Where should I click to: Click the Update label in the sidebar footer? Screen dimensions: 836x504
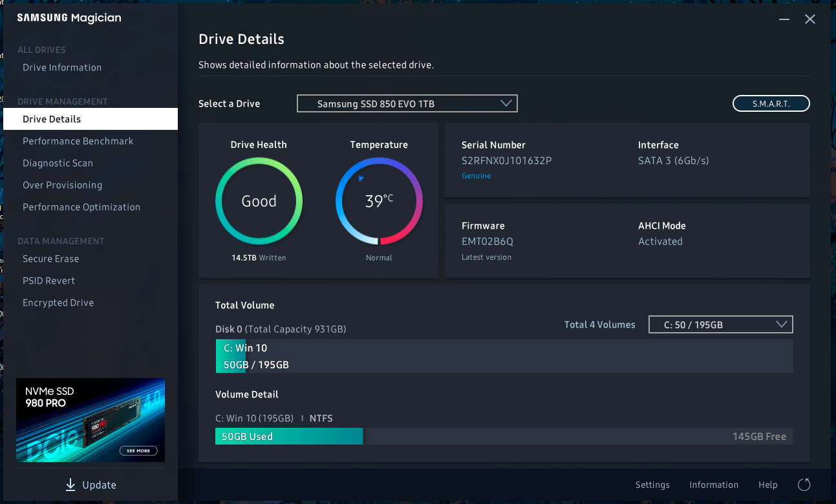[100, 485]
